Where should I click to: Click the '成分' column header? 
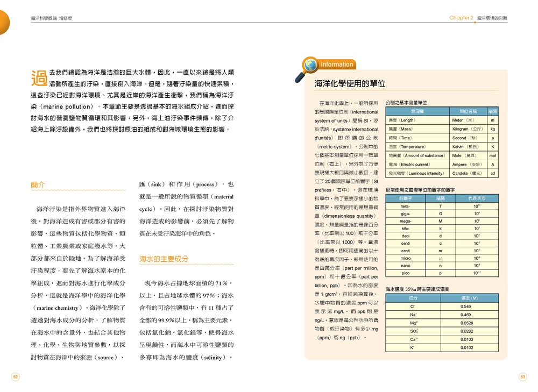413,298
